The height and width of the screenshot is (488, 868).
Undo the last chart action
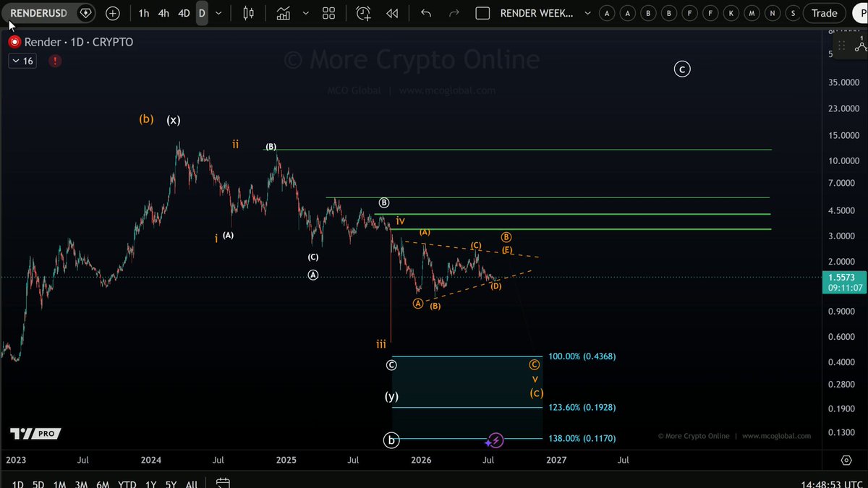click(x=426, y=13)
